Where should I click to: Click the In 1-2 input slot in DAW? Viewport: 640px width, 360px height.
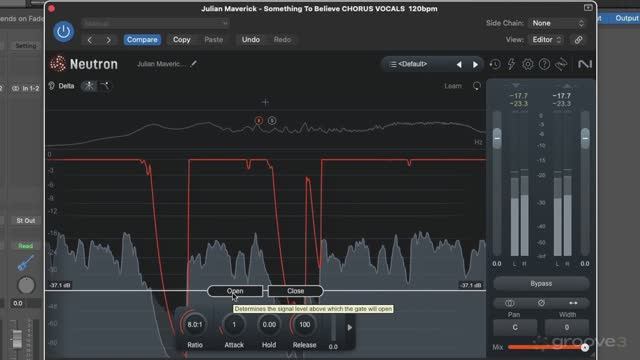(25, 88)
